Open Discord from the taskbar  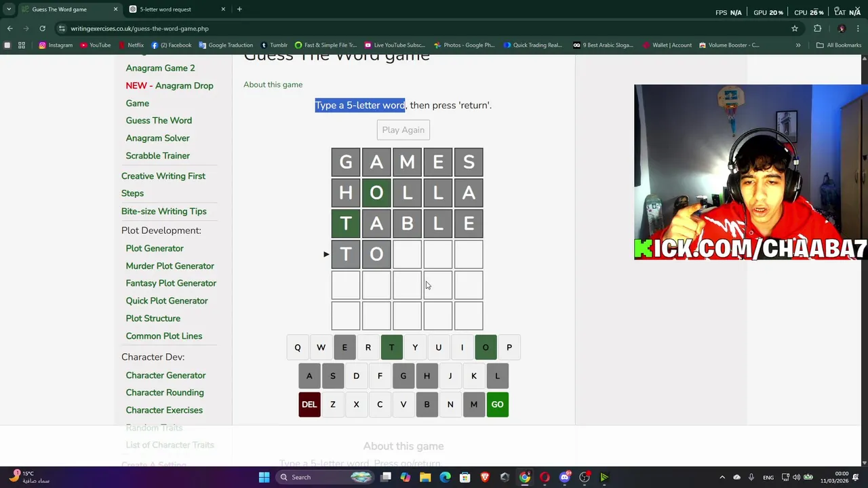click(565, 477)
